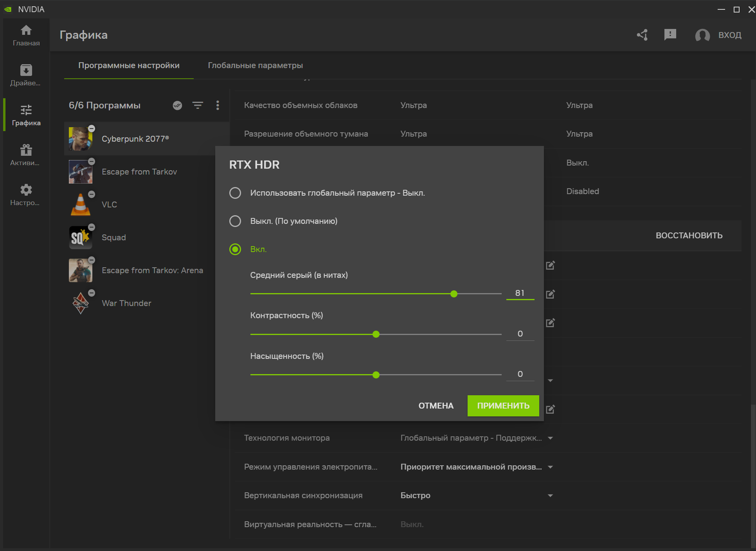The width and height of the screenshot is (756, 551).
Task: Select the Вкл. radio option
Action: click(235, 249)
